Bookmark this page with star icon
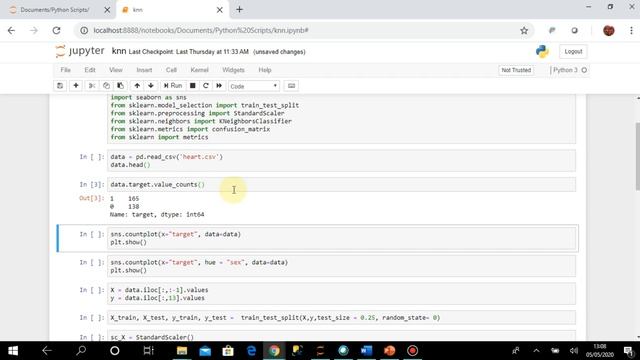The width and height of the screenshot is (640, 360). pos(524,31)
